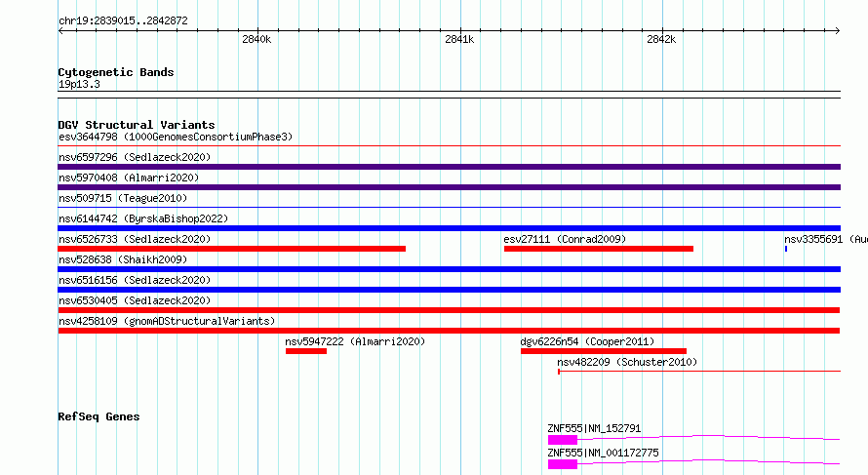Screen dimensions: 868x475
Task: Click the blue bar under nsv6516156
Action: pyautogui.click(x=449, y=290)
